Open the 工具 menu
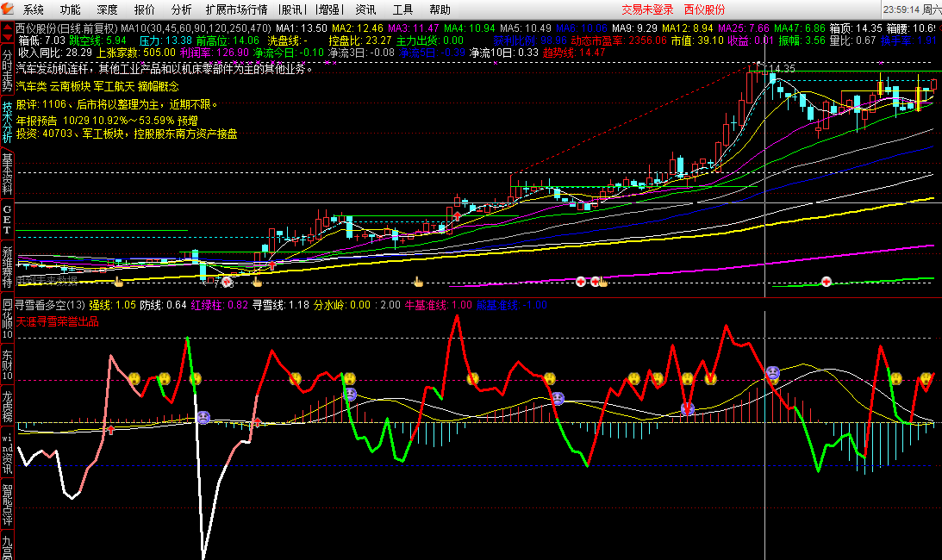Image resolution: width=942 pixels, height=560 pixels. 402,9
